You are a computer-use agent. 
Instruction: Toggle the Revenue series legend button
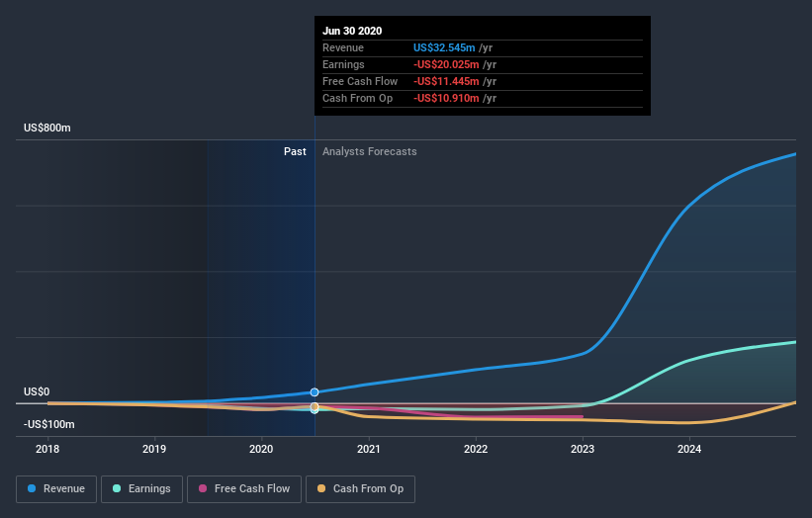pos(56,489)
